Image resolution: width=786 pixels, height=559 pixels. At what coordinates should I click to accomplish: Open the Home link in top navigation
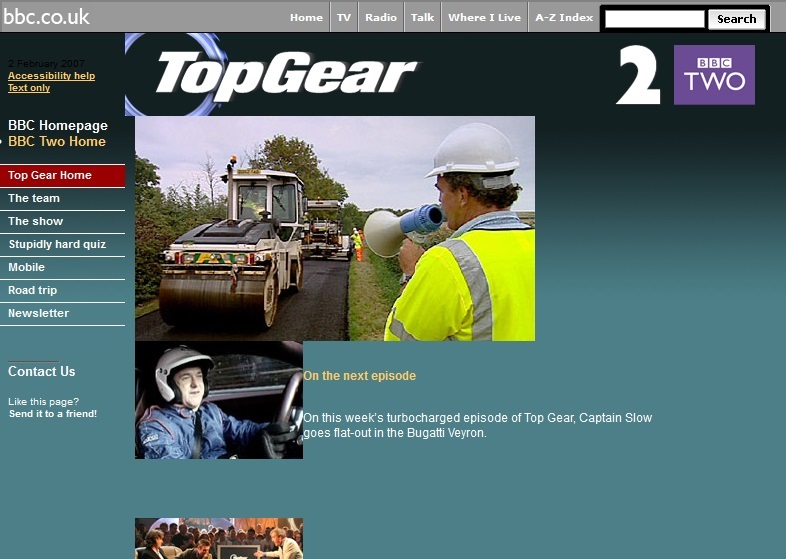click(x=306, y=17)
